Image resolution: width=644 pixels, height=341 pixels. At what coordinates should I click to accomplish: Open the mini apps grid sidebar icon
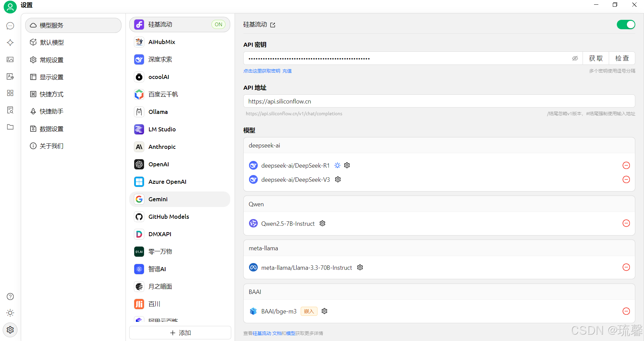[x=10, y=93]
